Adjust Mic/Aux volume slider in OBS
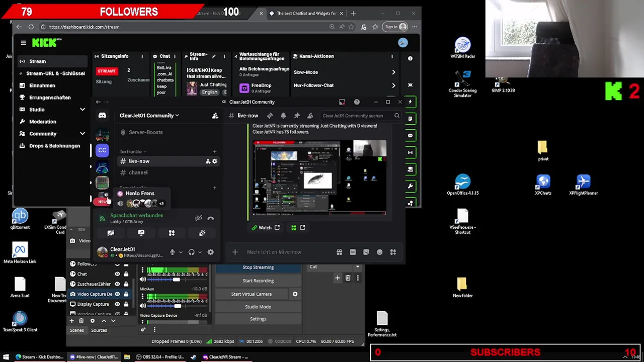The width and height of the screenshot is (644, 362). [x=178, y=306]
